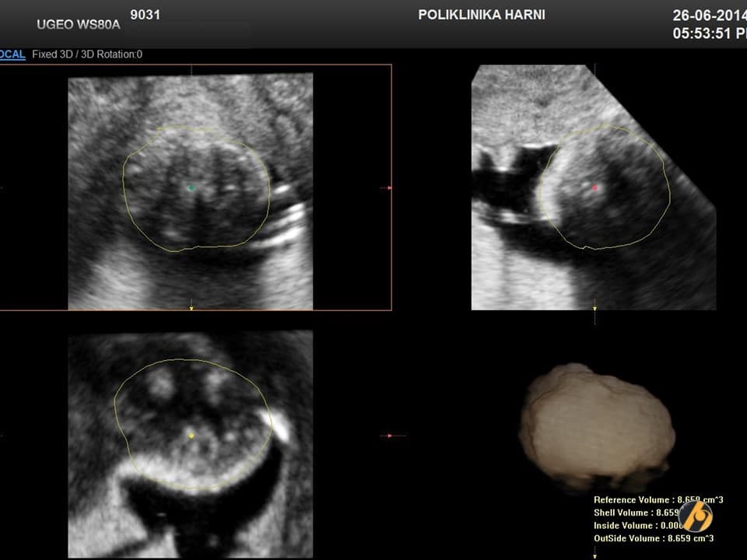Click the Inside Volume measurement
The image size is (747, 560).
coord(635,526)
